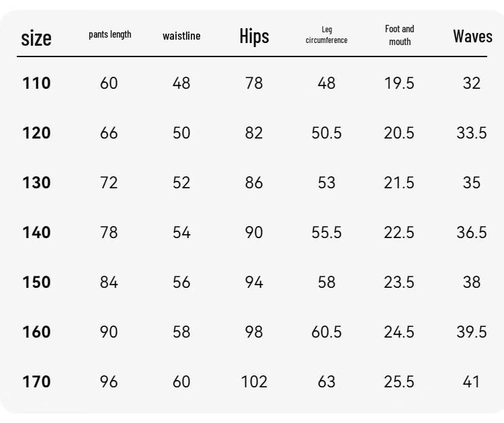Click the size 140 row label
The width and height of the screenshot is (504, 423).
coord(36,233)
